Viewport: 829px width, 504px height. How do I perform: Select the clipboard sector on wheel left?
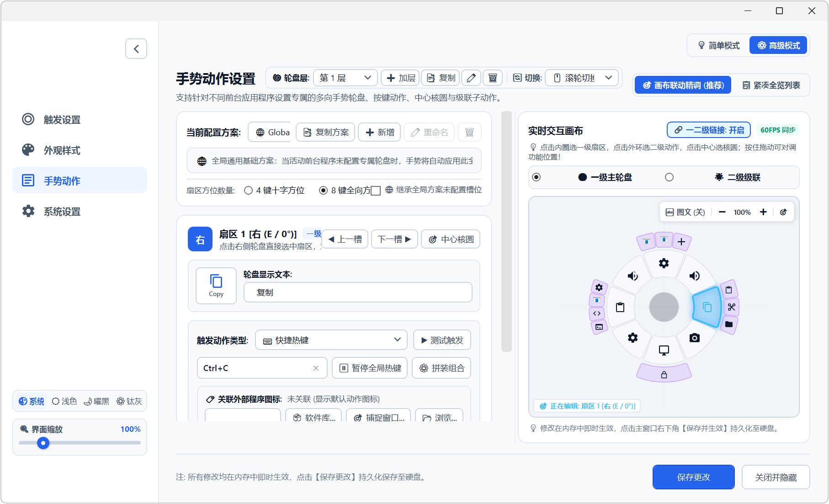[x=620, y=307]
